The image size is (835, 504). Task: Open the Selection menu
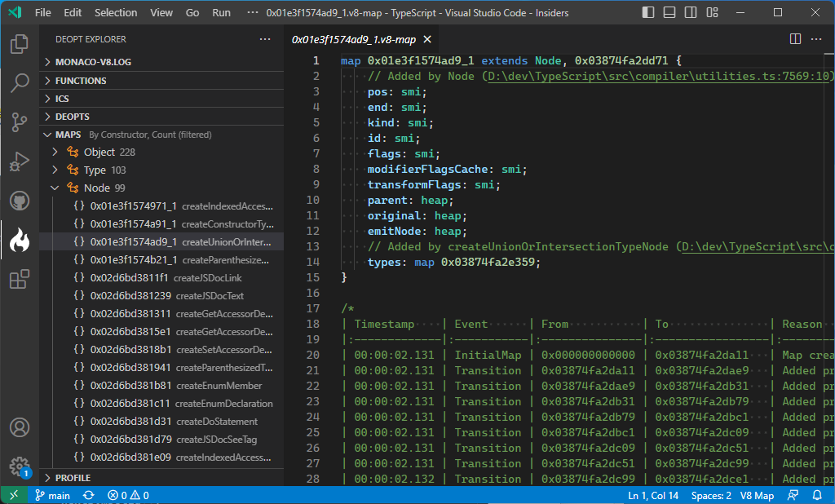pyautogui.click(x=116, y=12)
